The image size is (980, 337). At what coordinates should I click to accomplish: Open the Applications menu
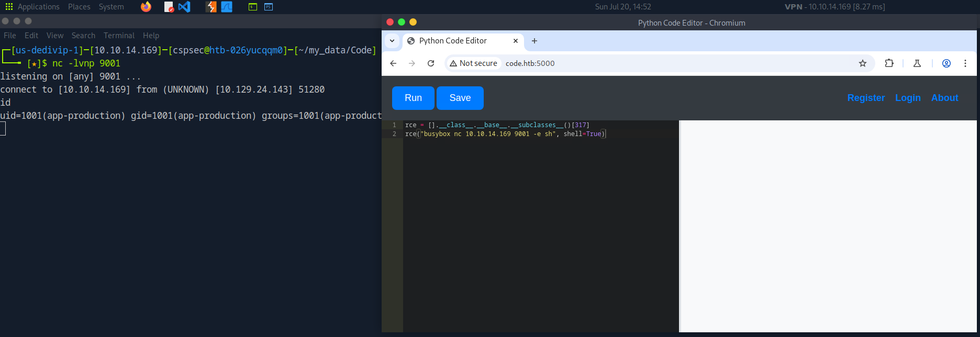pyautogui.click(x=39, y=7)
